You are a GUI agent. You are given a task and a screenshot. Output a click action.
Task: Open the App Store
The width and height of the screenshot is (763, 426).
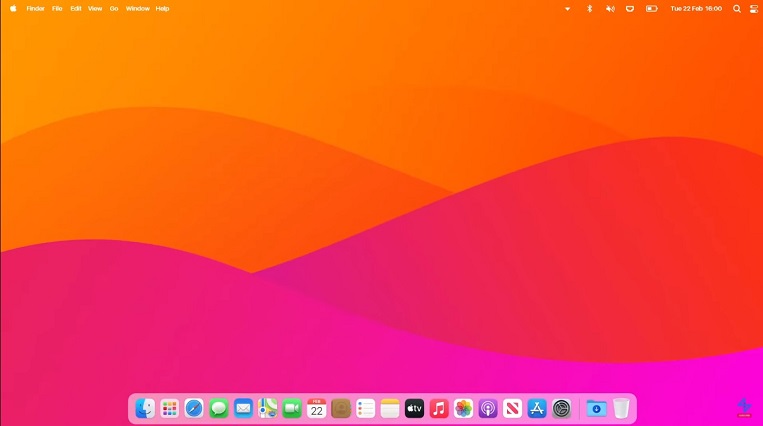pyautogui.click(x=537, y=408)
